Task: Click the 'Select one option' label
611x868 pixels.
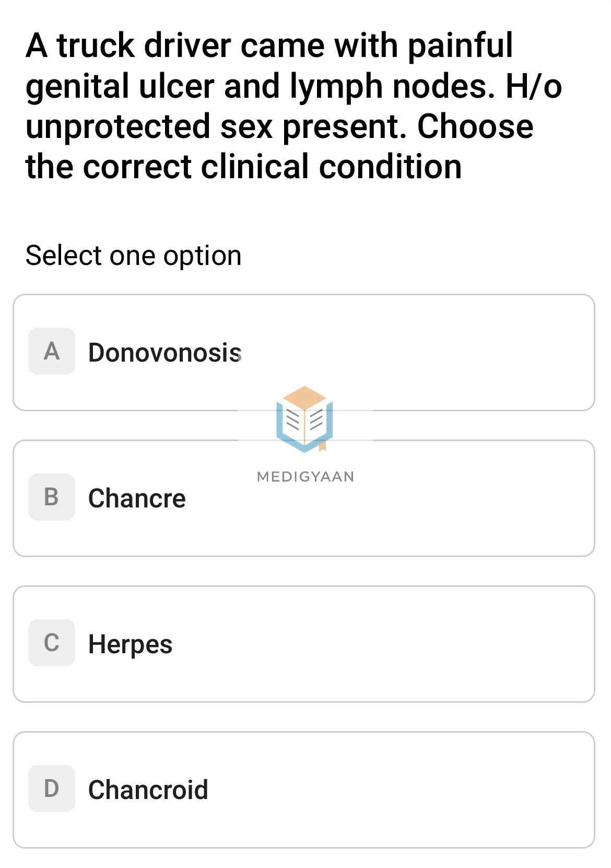Action: click(133, 256)
